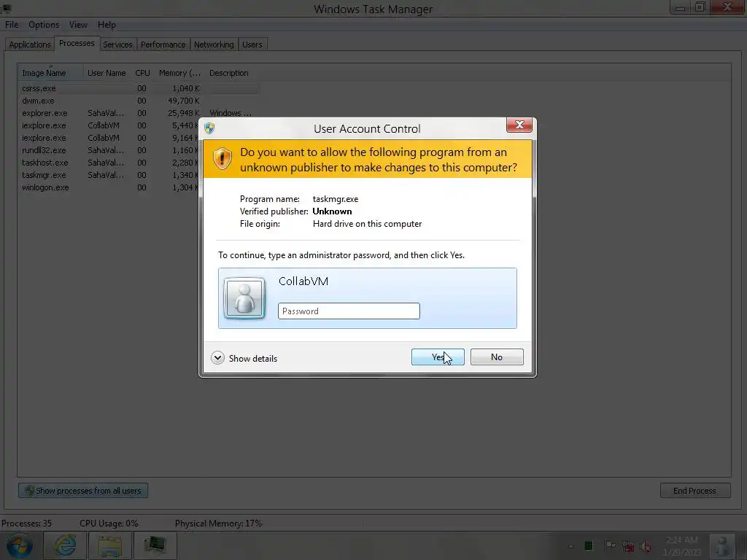The height and width of the screenshot is (560, 747).
Task: Select the rundll32.exe process row
Action: pyautogui.click(x=109, y=150)
